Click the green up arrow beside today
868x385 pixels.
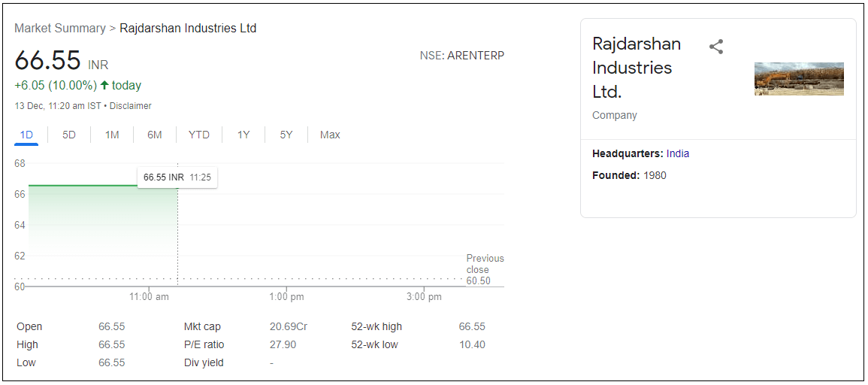(104, 86)
